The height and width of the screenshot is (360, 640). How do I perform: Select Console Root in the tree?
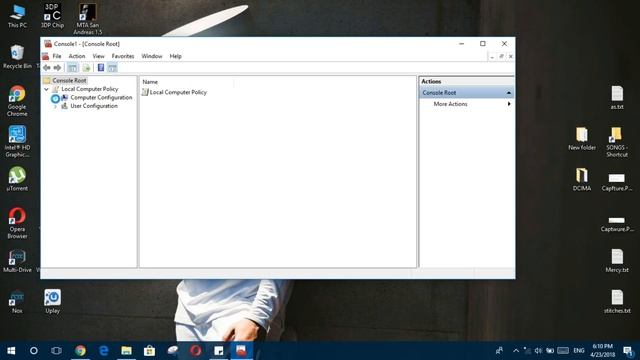69,80
